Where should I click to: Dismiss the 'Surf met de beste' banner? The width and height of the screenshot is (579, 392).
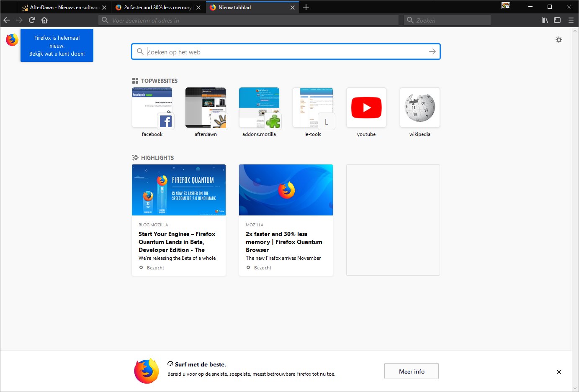click(x=559, y=372)
